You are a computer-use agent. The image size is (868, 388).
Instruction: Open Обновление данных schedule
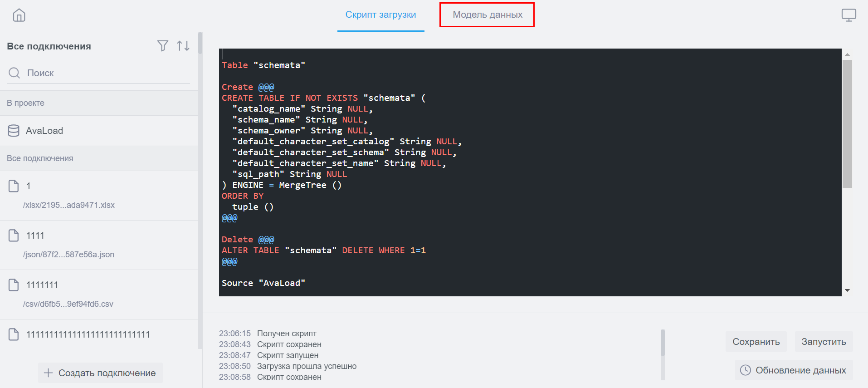pos(794,370)
